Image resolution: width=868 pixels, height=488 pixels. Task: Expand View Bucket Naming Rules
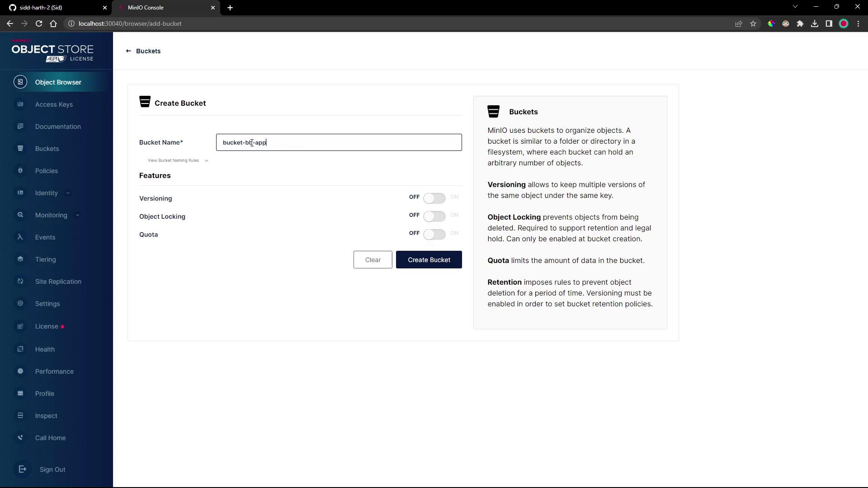(177, 160)
